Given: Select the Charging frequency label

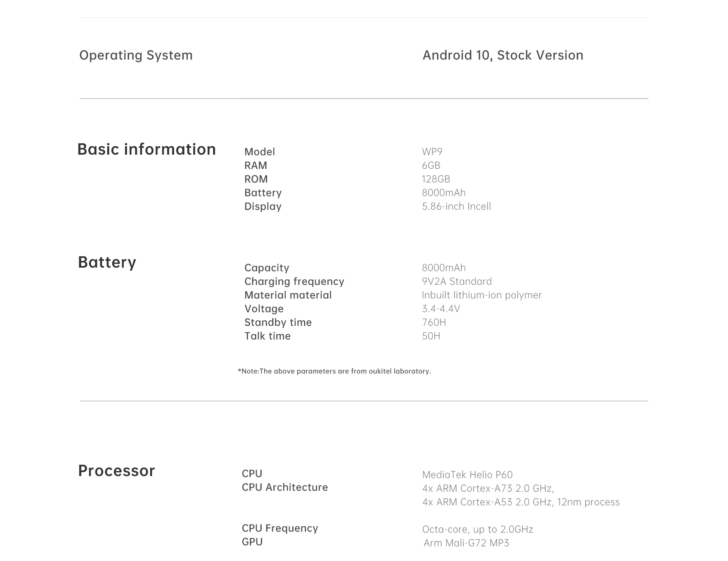Looking at the screenshot, I should click(x=294, y=282).
